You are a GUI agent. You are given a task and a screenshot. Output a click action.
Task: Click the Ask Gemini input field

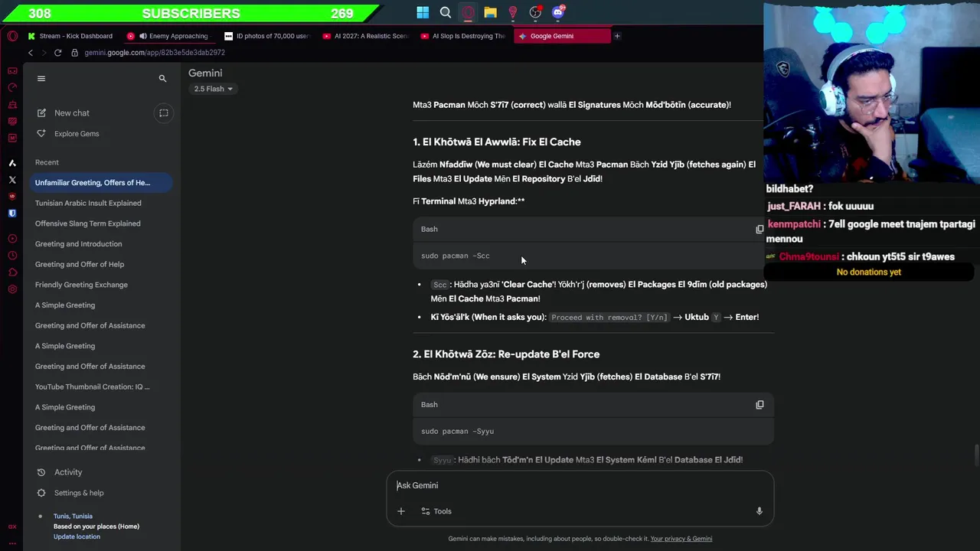pos(580,485)
